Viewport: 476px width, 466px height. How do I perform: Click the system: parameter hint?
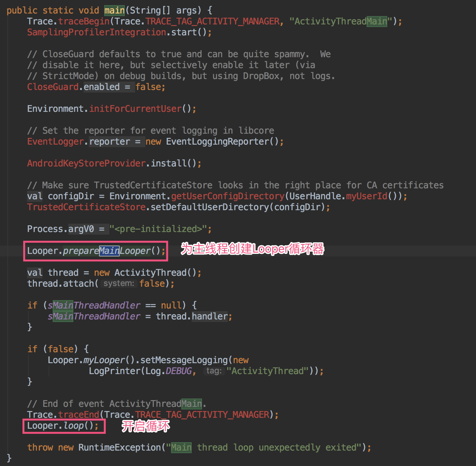pos(119,283)
